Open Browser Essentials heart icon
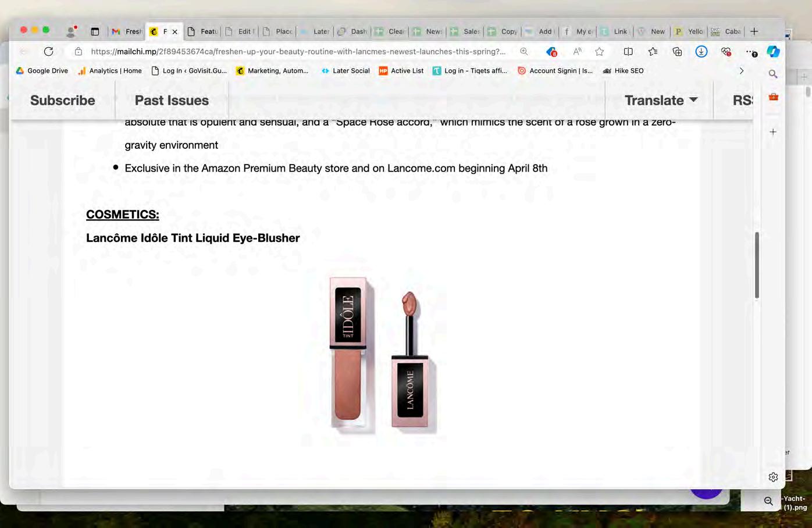 [x=726, y=52]
